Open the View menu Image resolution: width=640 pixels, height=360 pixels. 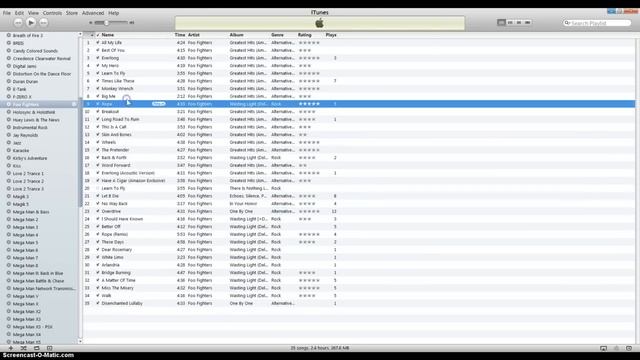33,13
